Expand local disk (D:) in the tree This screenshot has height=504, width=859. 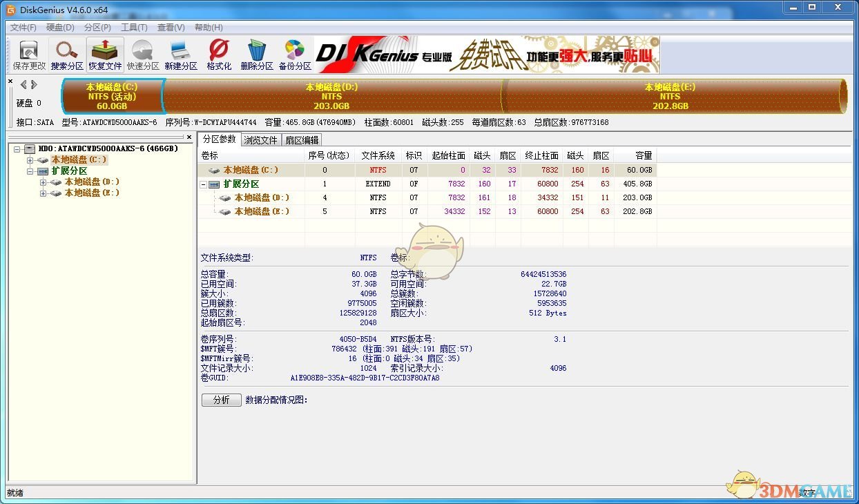(x=43, y=182)
